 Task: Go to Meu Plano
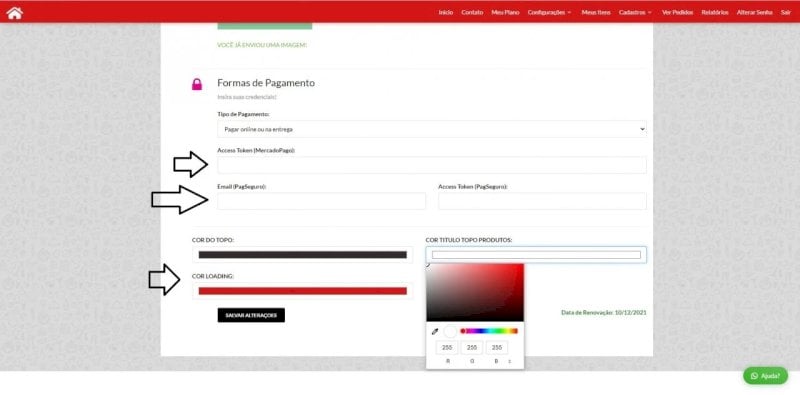[x=505, y=12]
